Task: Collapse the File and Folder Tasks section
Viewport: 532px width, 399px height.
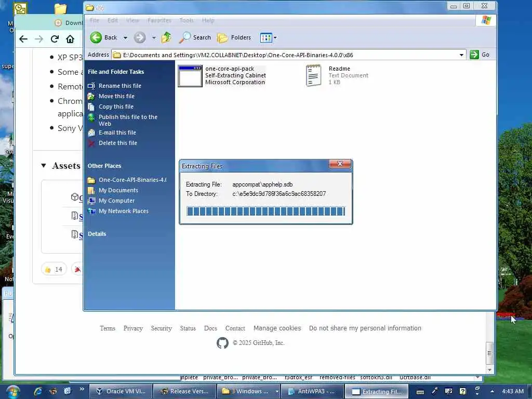Action: [x=116, y=72]
